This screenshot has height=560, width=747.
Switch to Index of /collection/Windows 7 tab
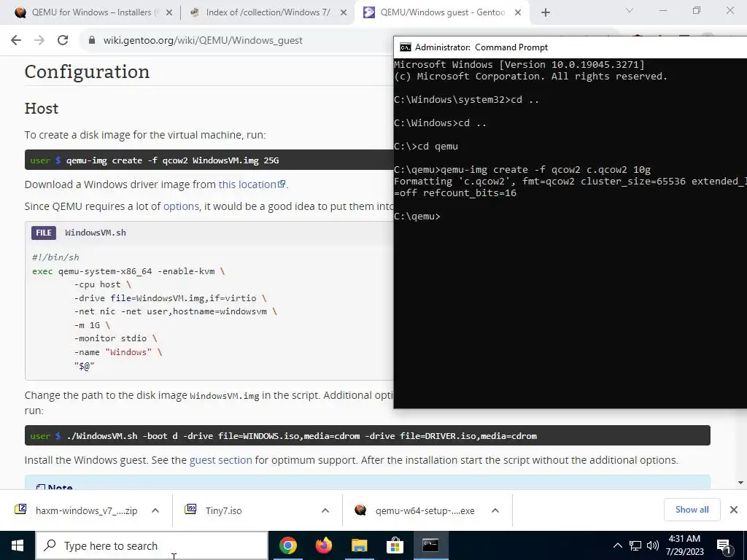[267, 12]
